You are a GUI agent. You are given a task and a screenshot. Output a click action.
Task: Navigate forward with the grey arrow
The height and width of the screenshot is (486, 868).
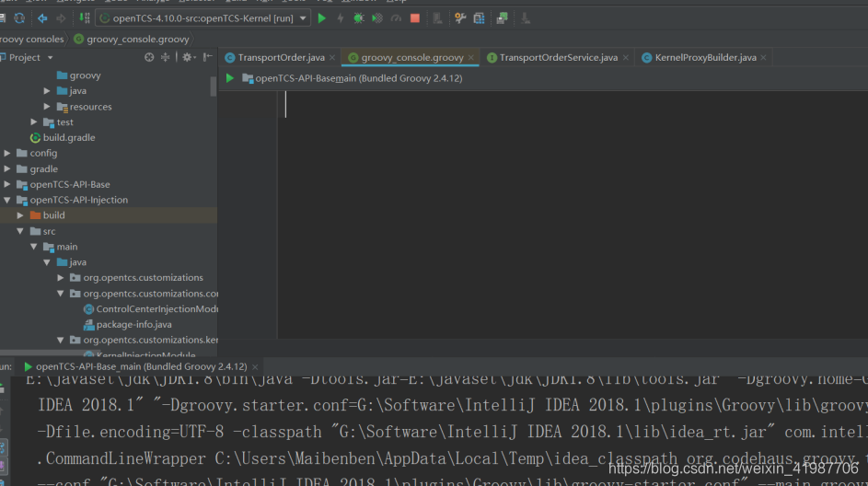tap(61, 18)
